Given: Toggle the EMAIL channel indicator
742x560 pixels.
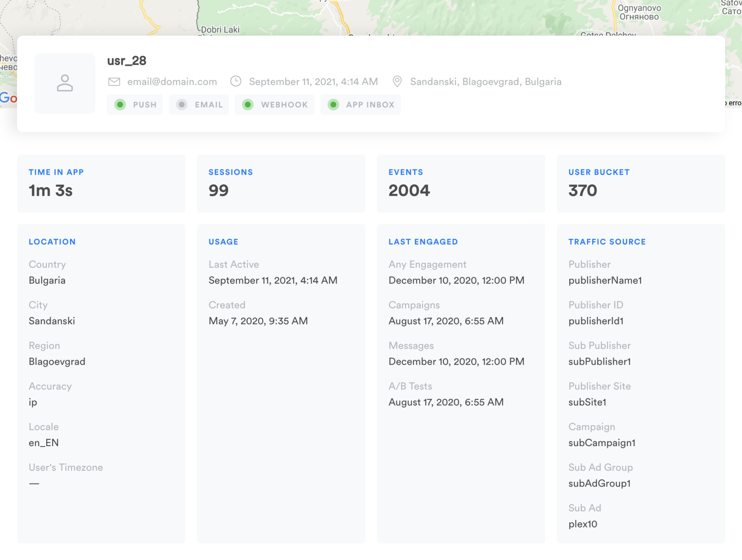Looking at the screenshot, I should click(199, 105).
